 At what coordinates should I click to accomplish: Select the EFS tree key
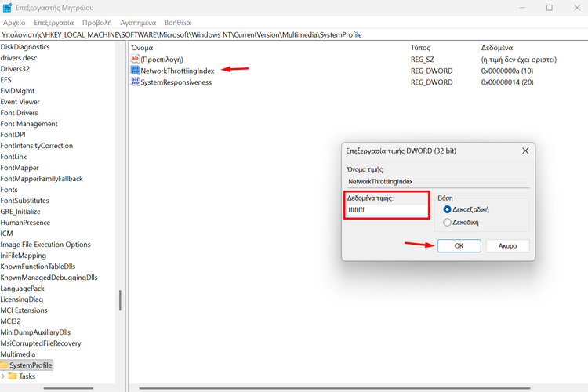tap(6, 79)
